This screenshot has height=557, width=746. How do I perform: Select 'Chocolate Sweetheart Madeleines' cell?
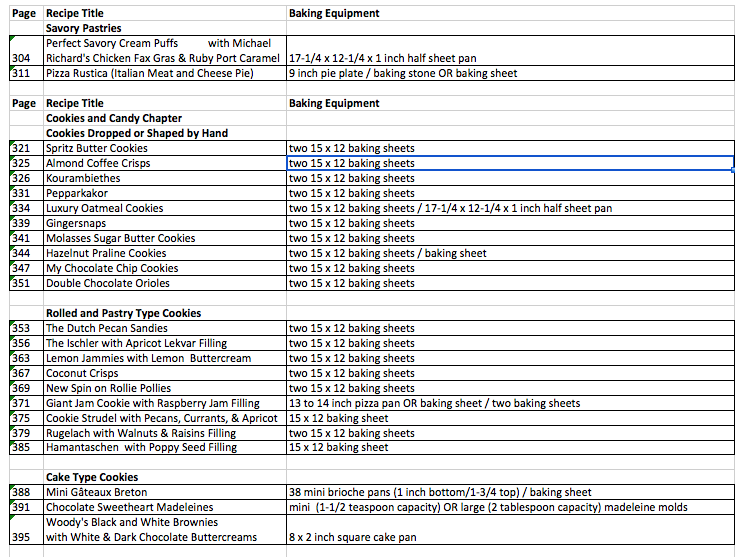point(165,507)
